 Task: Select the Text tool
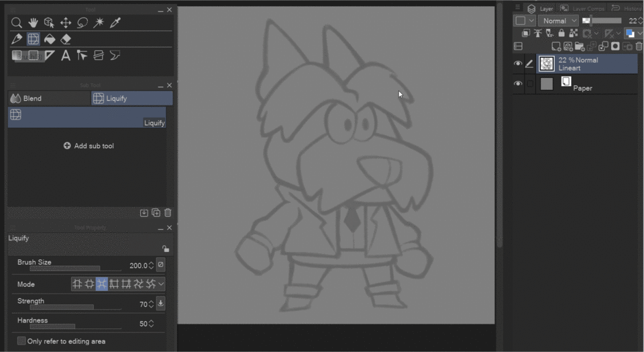coord(66,56)
